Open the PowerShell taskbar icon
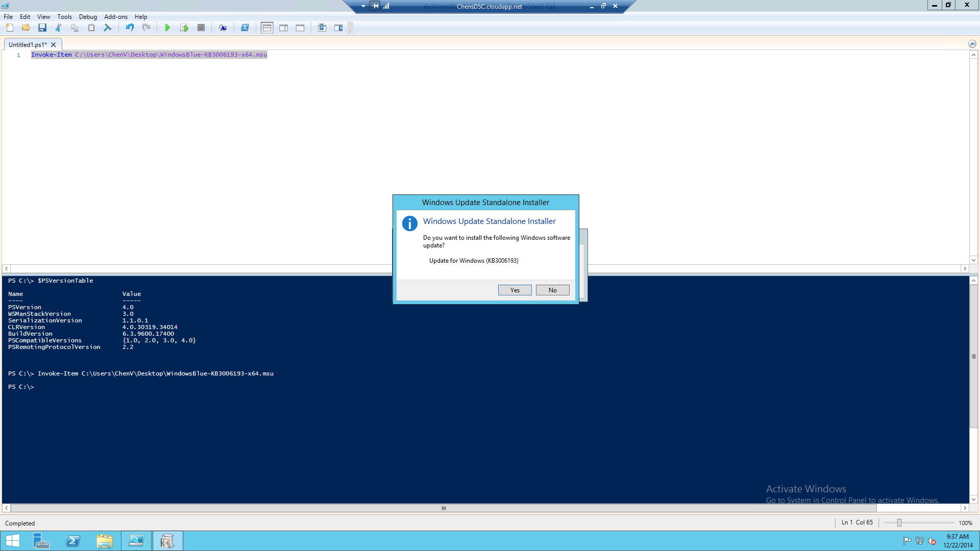The image size is (980, 551). tap(73, 541)
